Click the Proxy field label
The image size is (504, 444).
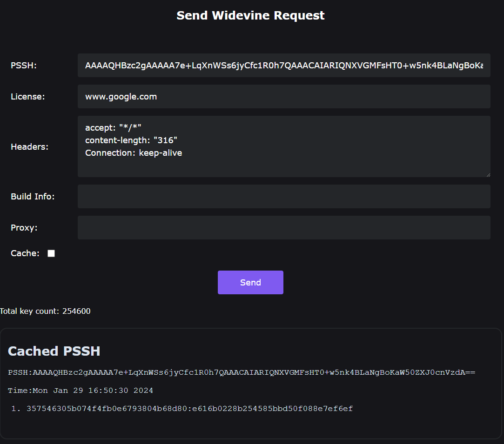[24, 227]
